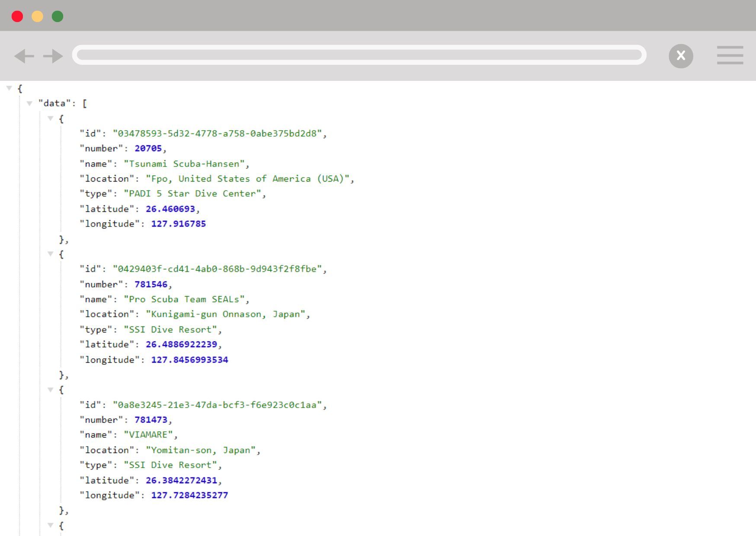756x536 pixels.
Task: Click the red window close dot
Action: 17,16
